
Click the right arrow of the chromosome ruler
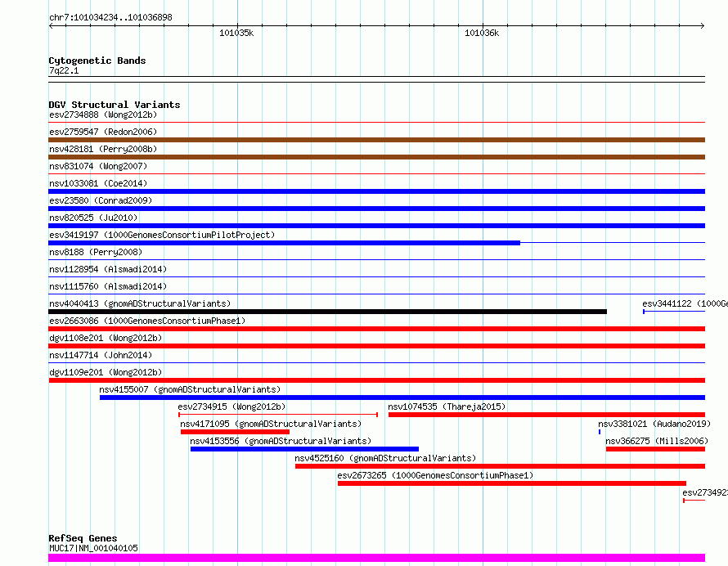[703, 25]
